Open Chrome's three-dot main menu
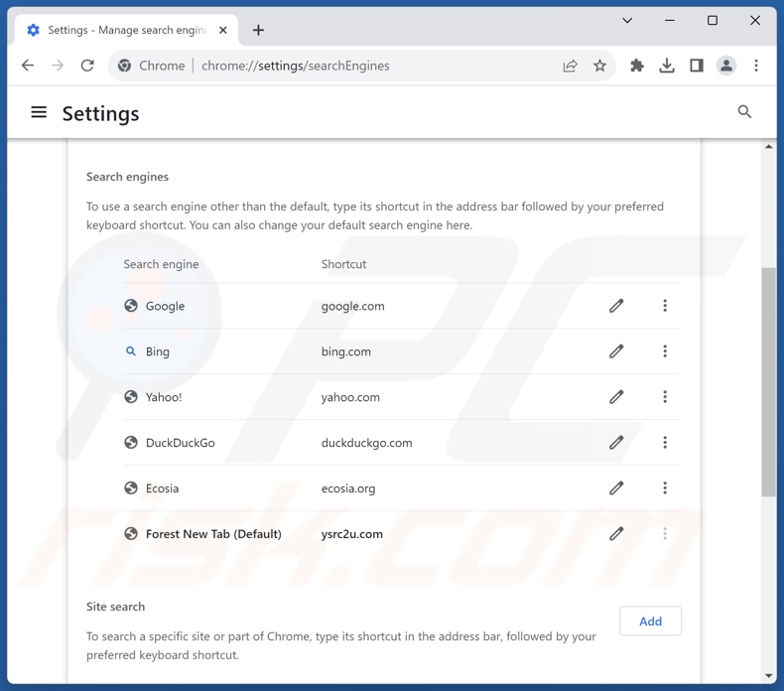Image resolution: width=784 pixels, height=691 pixels. (x=756, y=66)
